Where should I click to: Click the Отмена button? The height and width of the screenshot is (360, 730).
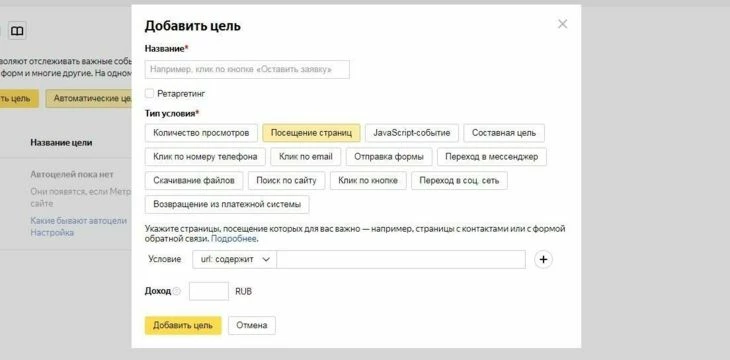pos(251,326)
